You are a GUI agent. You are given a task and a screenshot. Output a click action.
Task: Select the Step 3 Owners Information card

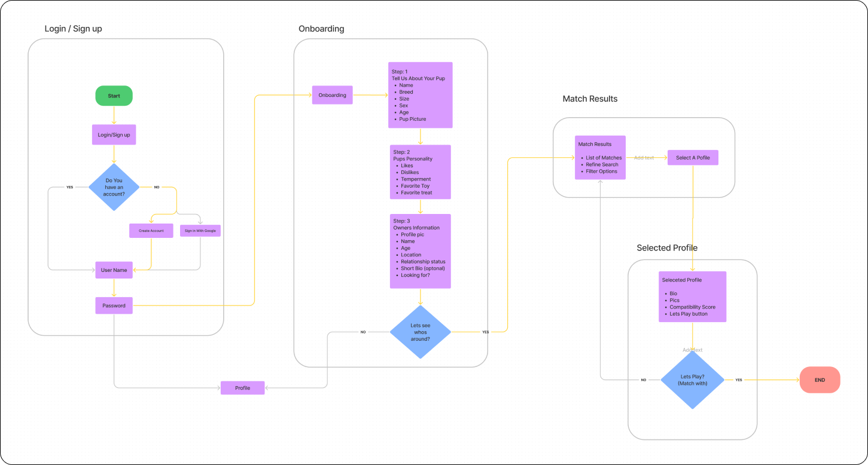420,251
